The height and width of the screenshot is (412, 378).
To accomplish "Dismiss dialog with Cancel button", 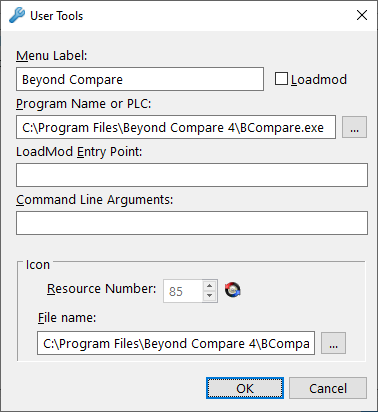I will [x=328, y=388].
